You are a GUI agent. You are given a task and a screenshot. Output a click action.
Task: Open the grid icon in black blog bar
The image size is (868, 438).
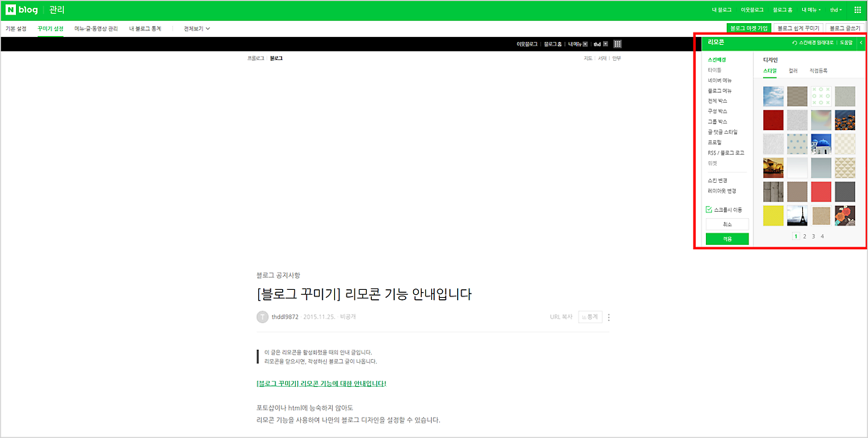617,43
